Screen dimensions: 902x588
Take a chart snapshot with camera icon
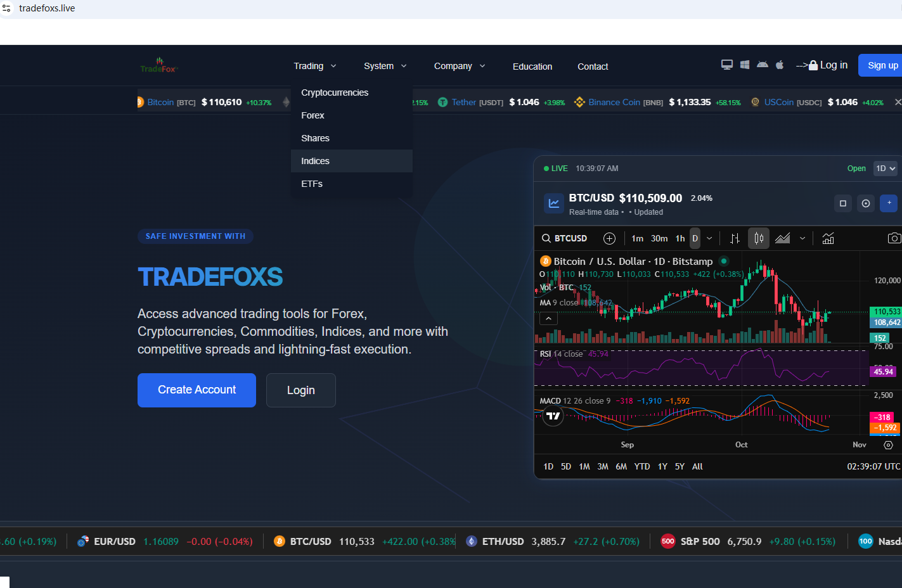pyautogui.click(x=894, y=238)
